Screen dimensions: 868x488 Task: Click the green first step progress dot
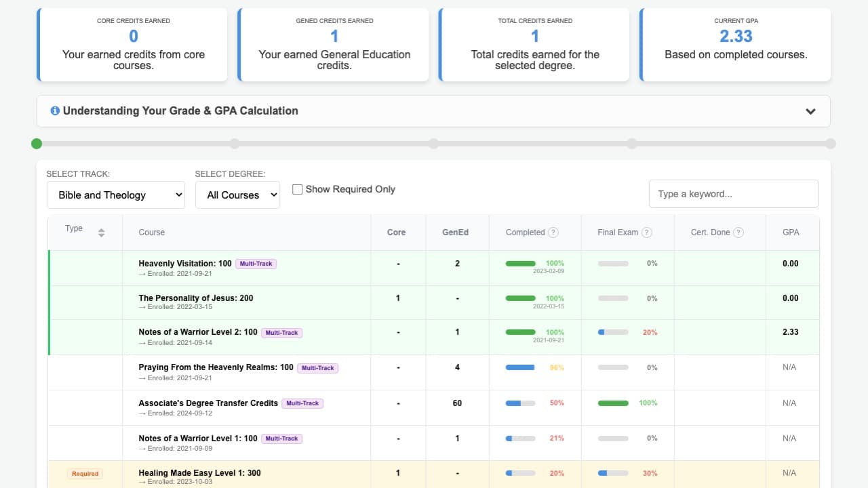(37, 144)
